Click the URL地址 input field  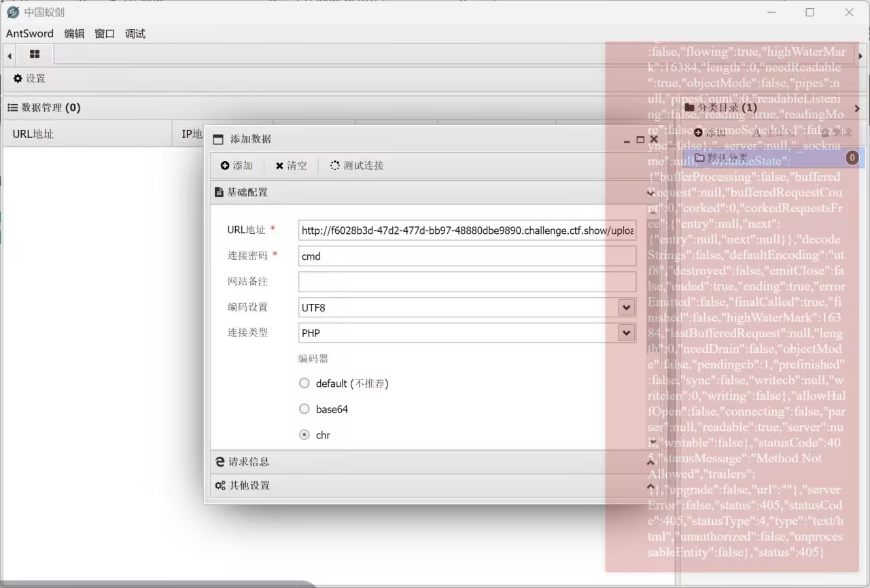[x=467, y=230]
